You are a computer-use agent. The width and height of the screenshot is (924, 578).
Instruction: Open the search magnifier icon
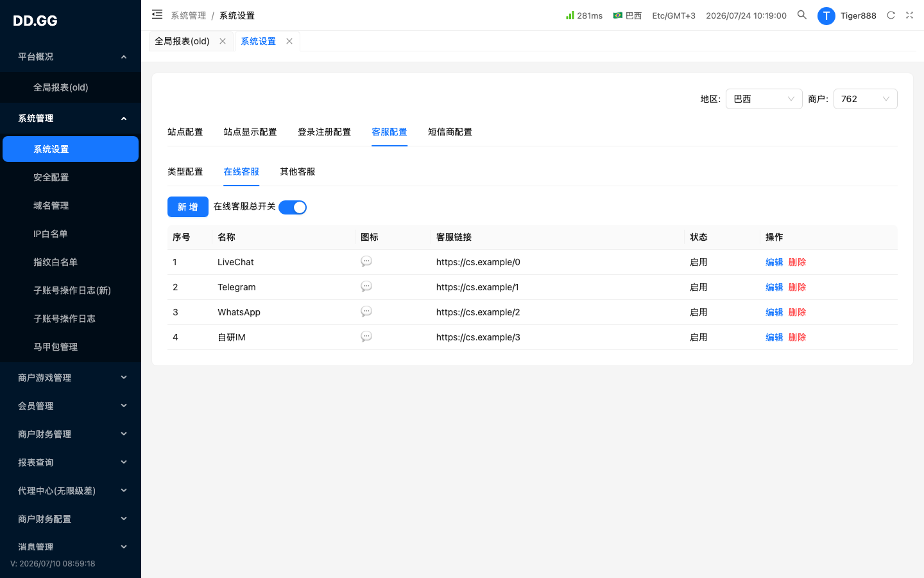(802, 15)
